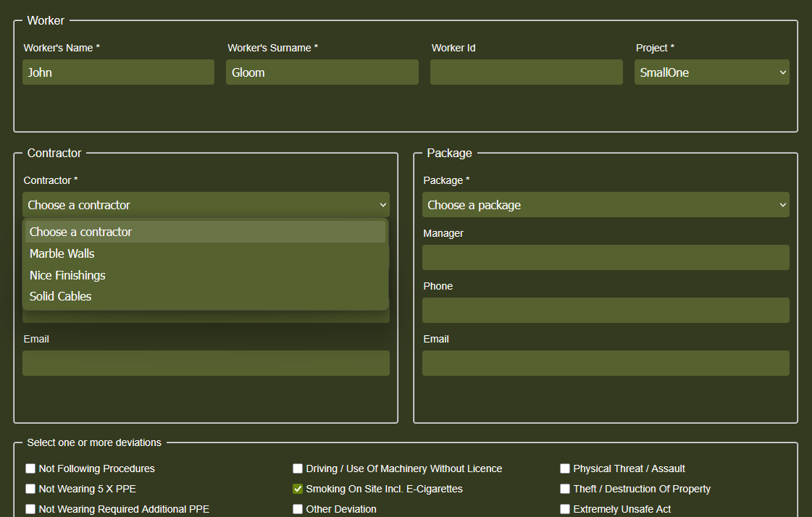Pick Solid Cables in dropdown list
Screen dimensions: 812x517
(x=60, y=296)
